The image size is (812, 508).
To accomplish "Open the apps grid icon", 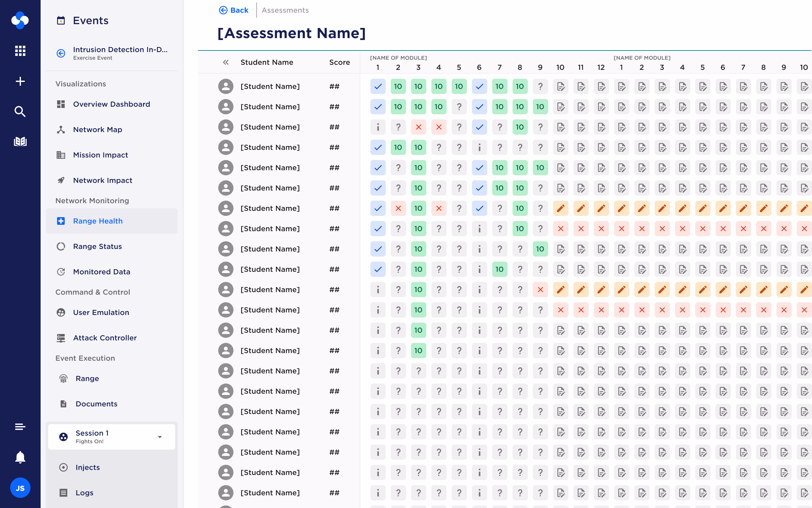I will 20,51.
